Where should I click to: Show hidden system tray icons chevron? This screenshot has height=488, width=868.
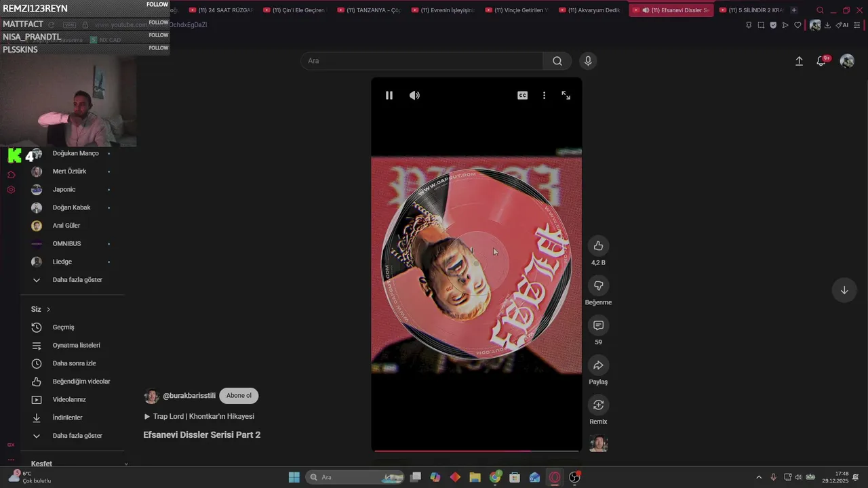(759, 477)
